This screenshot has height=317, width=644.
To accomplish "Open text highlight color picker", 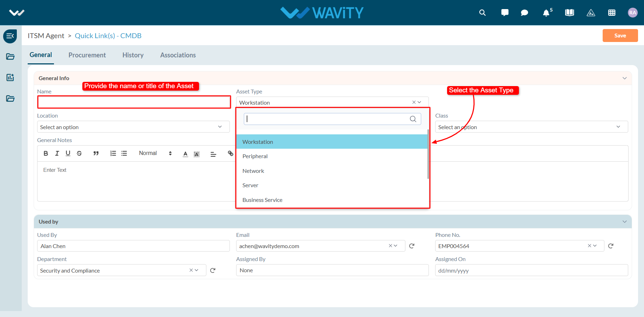I will tap(197, 154).
